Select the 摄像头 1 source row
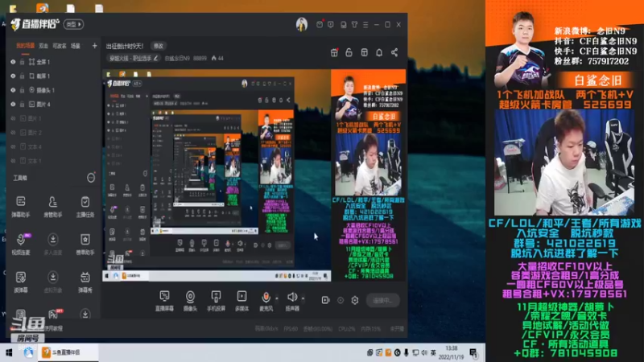 point(53,90)
